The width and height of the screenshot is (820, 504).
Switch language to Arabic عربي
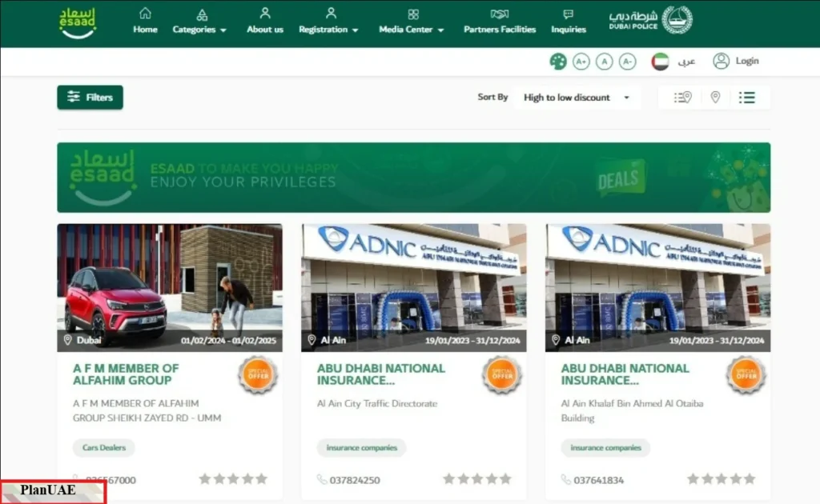pos(686,62)
